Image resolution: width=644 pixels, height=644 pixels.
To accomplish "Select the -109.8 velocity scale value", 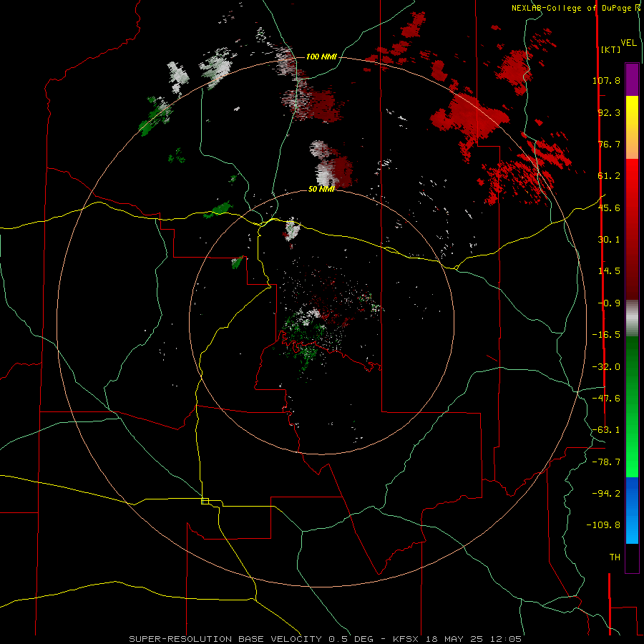I will tap(603, 525).
